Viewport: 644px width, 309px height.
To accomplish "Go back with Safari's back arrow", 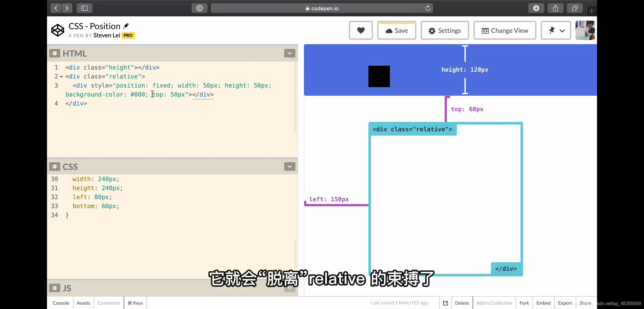I will 56,8.
